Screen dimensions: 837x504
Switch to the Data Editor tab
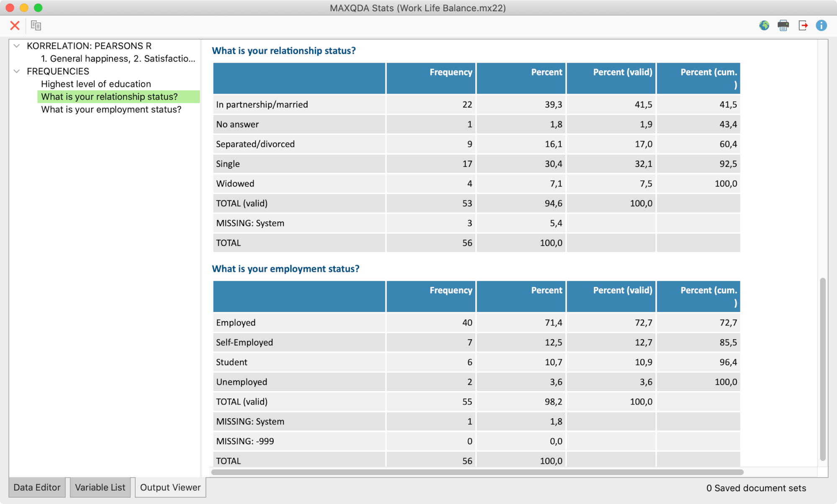37,487
